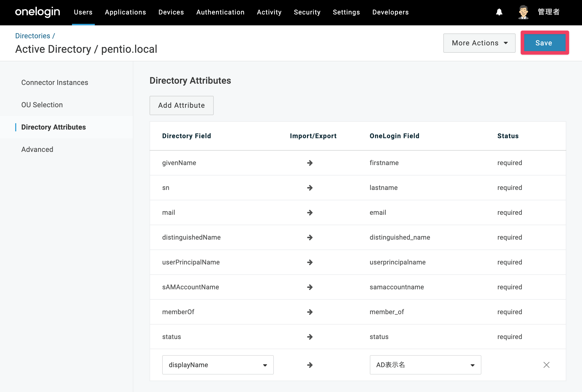Open the Activity menu

[x=269, y=12]
